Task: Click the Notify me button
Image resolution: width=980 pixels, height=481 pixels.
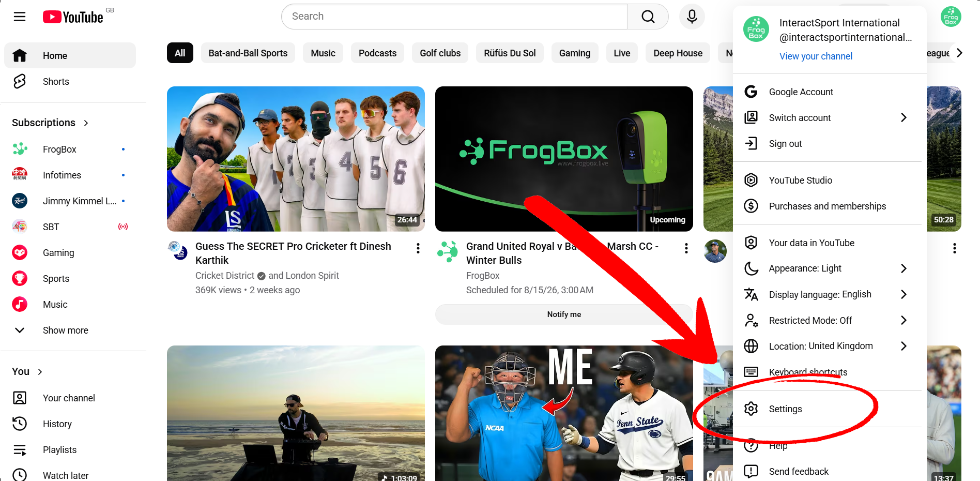Action: coord(564,314)
